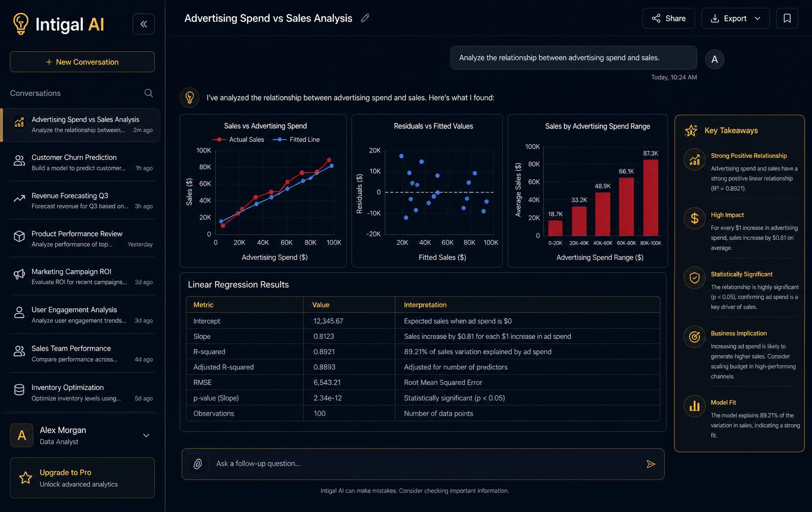The width and height of the screenshot is (812, 512).
Task: Toggle Actual Sales legend entry
Action: pyautogui.click(x=238, y=140)
